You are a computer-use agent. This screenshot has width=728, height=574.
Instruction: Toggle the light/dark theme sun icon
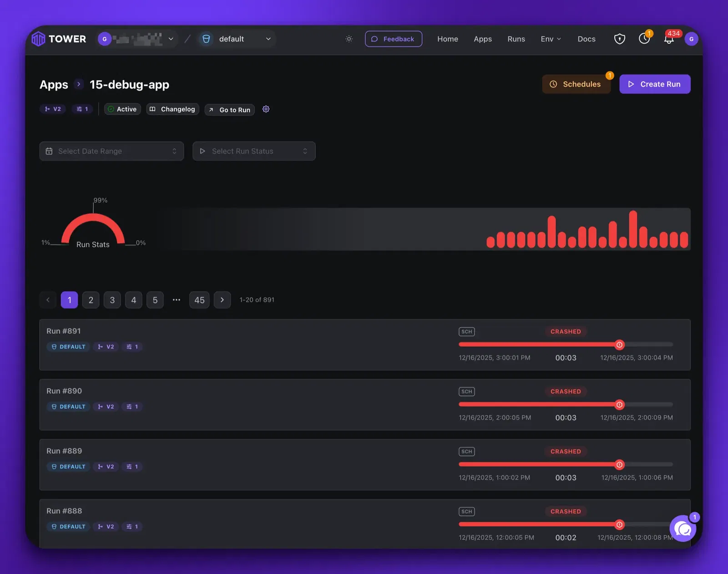tap(349, 39)
